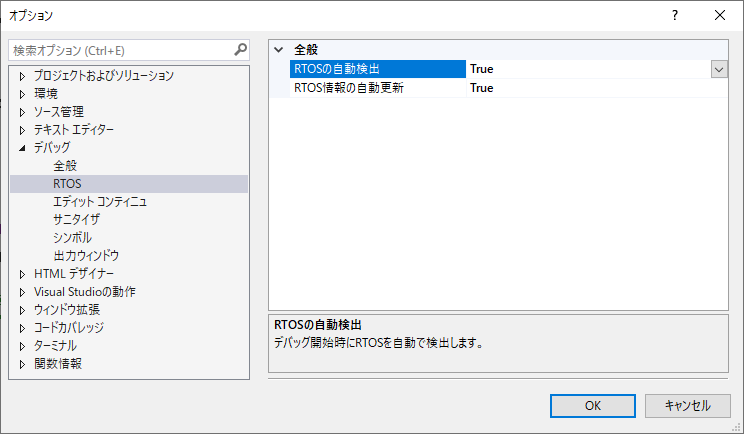Viewport: 744px width, 434px height.
Task: Open サニタイザ settings page
Action: (x=77, y=220)
